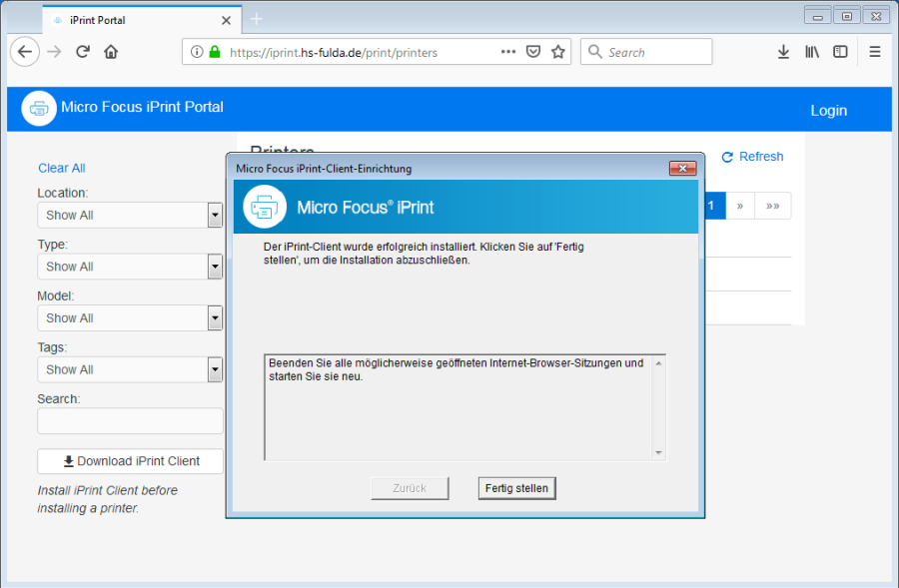The height and width of the screenshot is (588, 899).
Task: Bookmark this page with the star icon
Action: pos(558,52)
